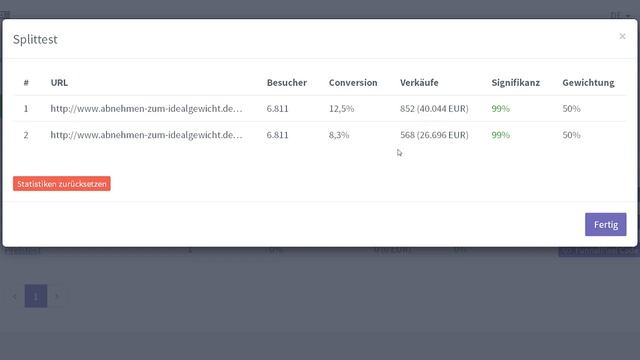This screenshot has height=360, width=640.
Task: Click the Fertig button
Action: [x=605, y=224]
